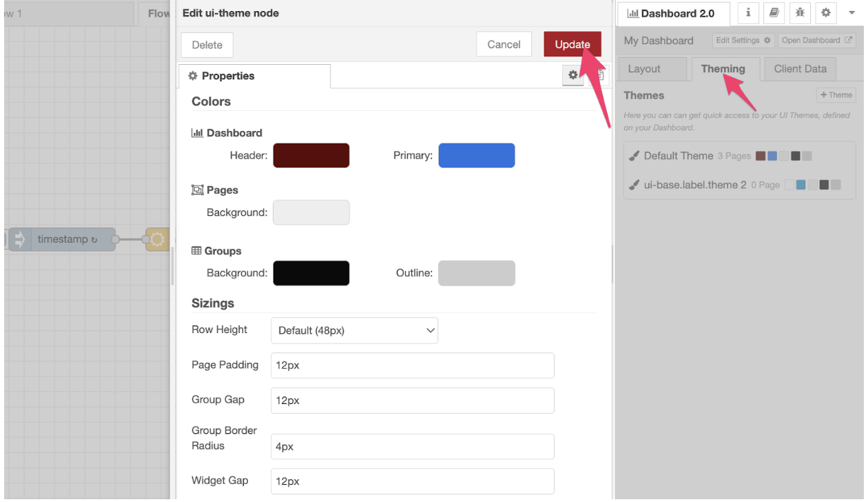Click the Sizings heading
The image size is (868, 502).
(x=213, y=303)
